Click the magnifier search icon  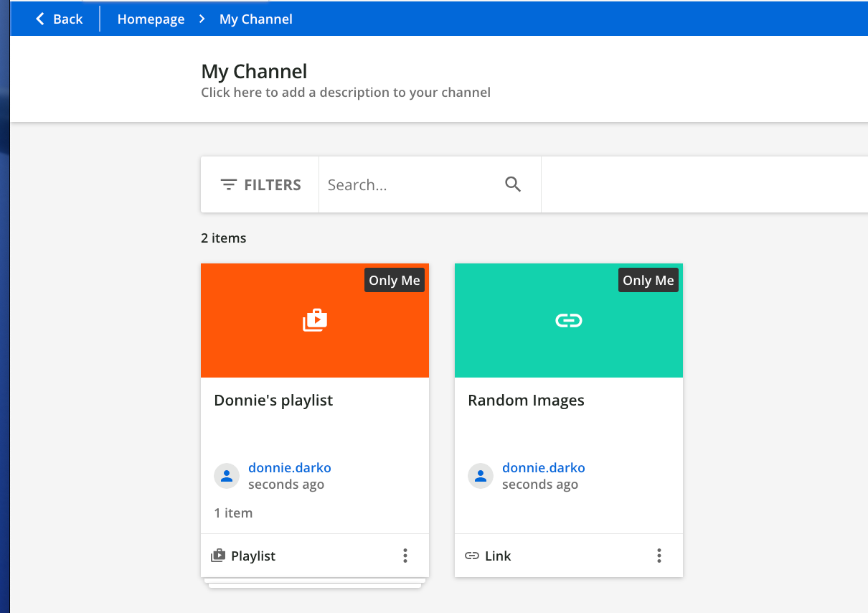click(513, 184)
